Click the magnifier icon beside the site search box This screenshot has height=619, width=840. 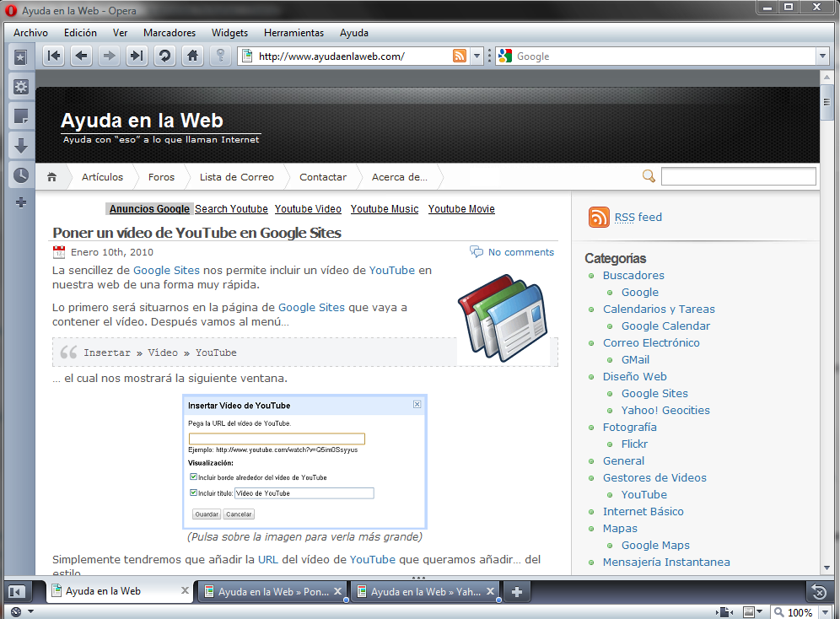pyautogui.click(x=649, y=176)
